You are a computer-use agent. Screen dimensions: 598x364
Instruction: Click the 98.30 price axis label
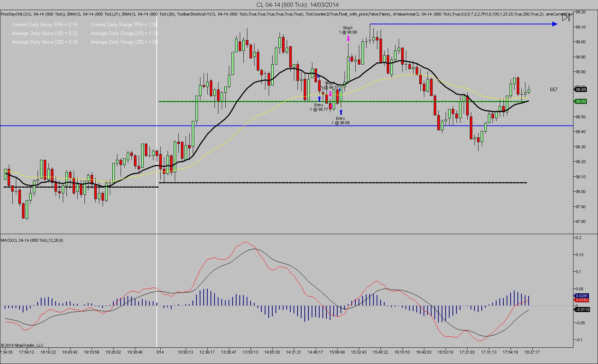click(x=580, y=147)
